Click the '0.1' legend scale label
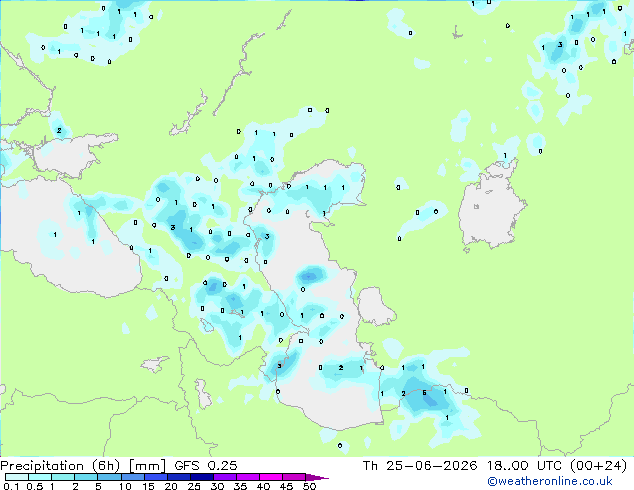Viewport: 634px width, 490px height. pos(11,486)
